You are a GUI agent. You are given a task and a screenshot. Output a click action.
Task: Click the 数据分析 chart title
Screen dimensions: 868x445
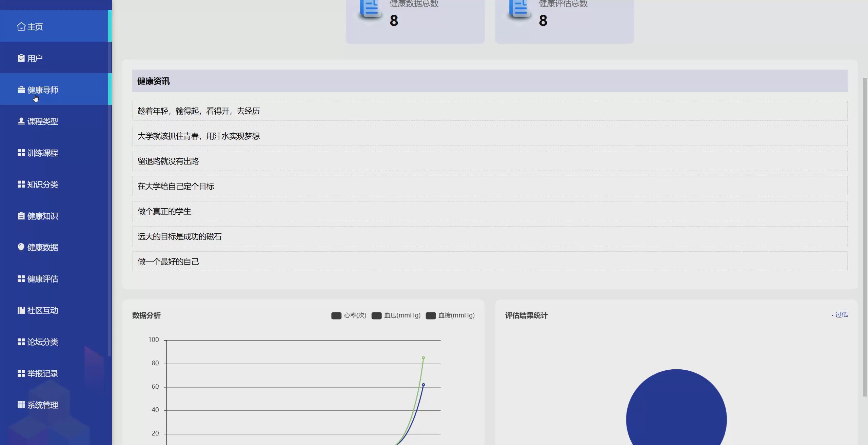[146, 315]
